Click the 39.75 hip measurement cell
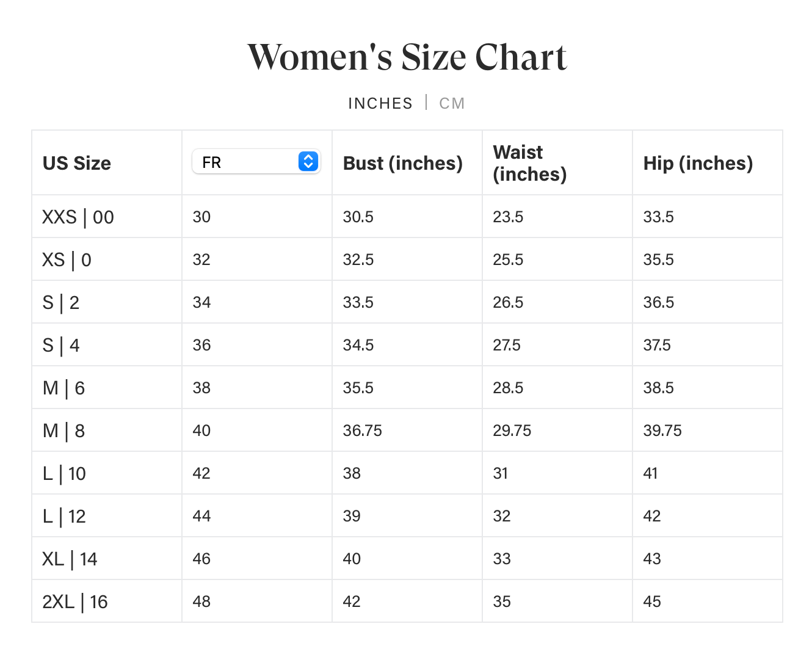Image resolution: width=812 pixels, height=646 pixels. (x=662, y=431)
